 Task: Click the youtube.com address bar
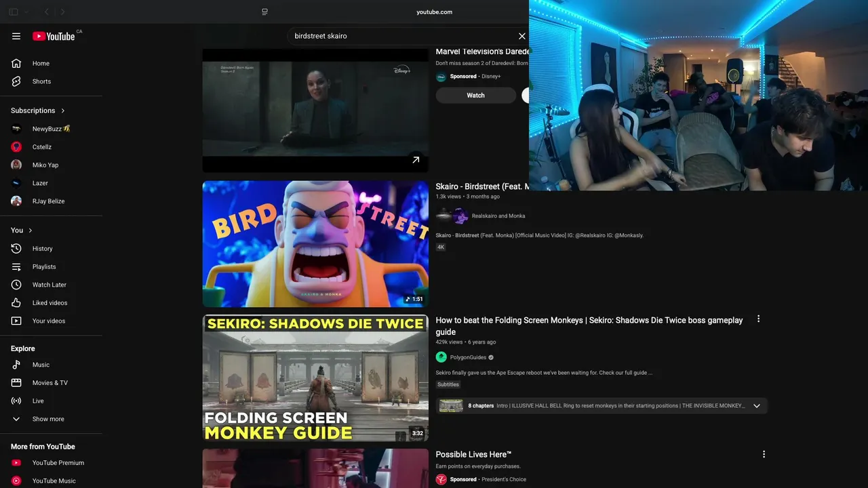coord(434,12)
